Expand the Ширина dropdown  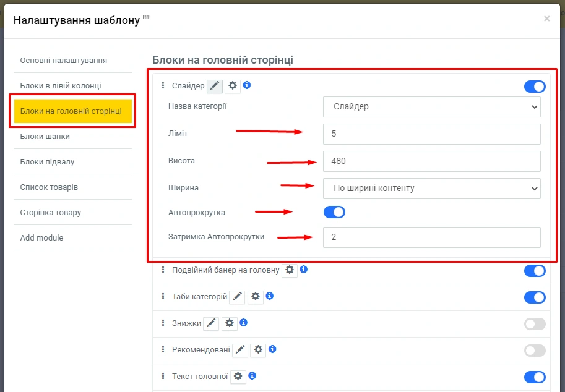pyautogui.click(x=431, y=188)
